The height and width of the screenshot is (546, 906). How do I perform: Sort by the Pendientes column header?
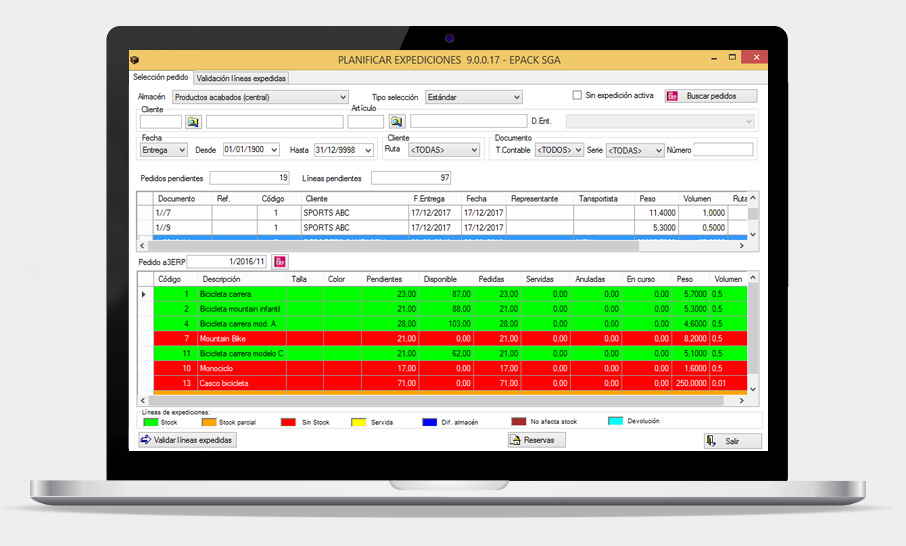click(384, 279)
